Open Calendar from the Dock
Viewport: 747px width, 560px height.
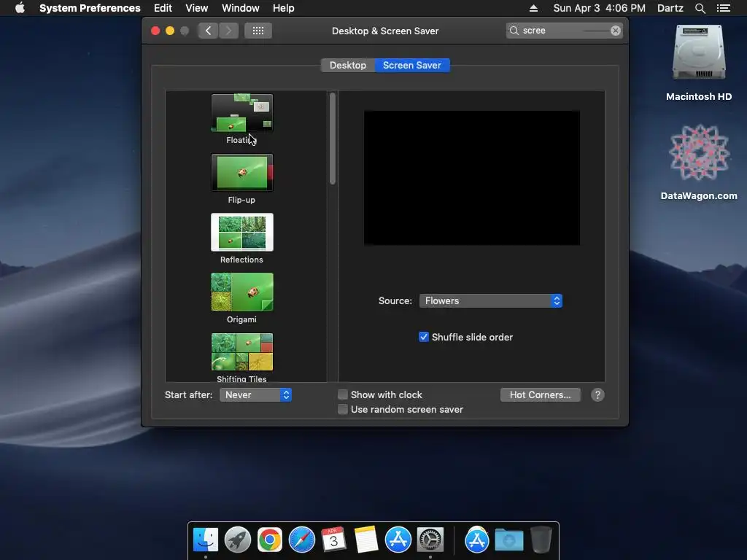pos(334,540)
